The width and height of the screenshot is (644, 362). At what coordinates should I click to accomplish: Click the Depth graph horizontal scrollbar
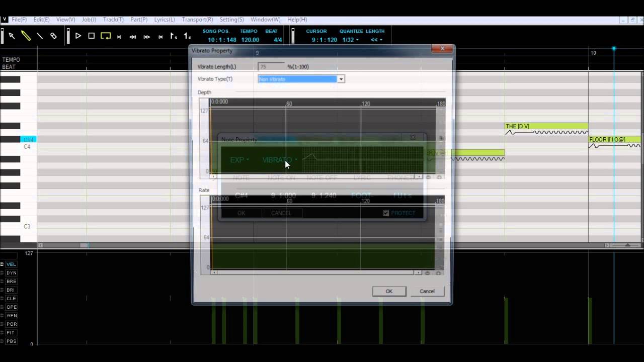coord(315,177)
